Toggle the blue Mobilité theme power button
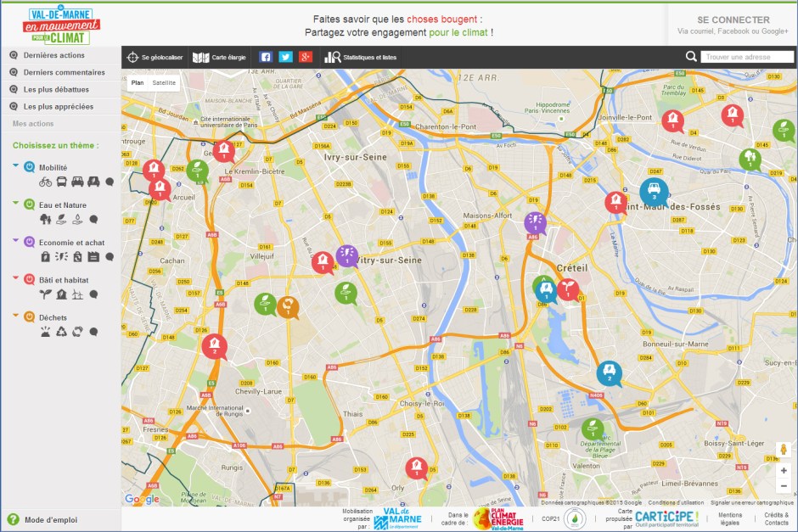Viewport: 798px width, 532px height. coord(30,167)
